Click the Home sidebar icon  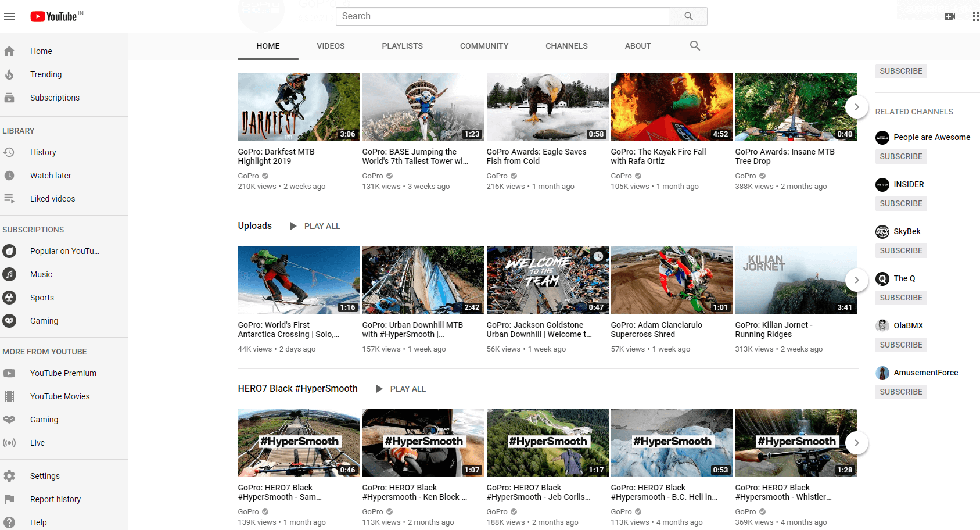click(9, 51)
